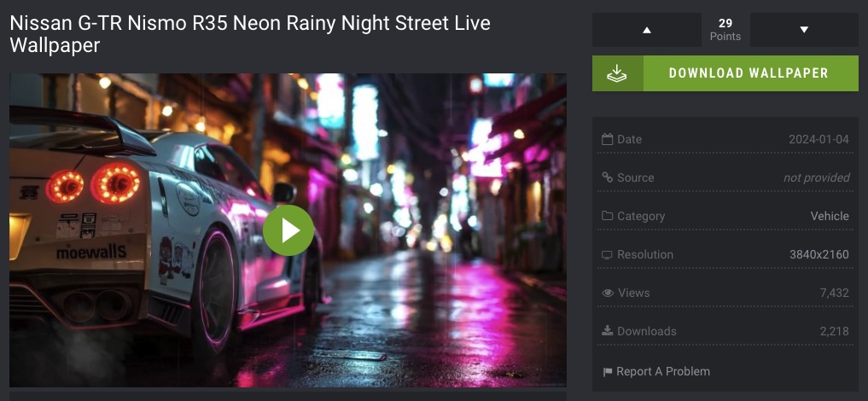Click the eye icon next to Views

[x=608, y=293]
